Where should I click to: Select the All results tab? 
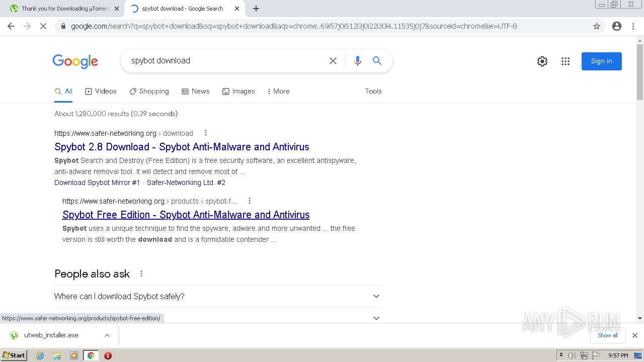pyautogui.click(x=63, y=91)
